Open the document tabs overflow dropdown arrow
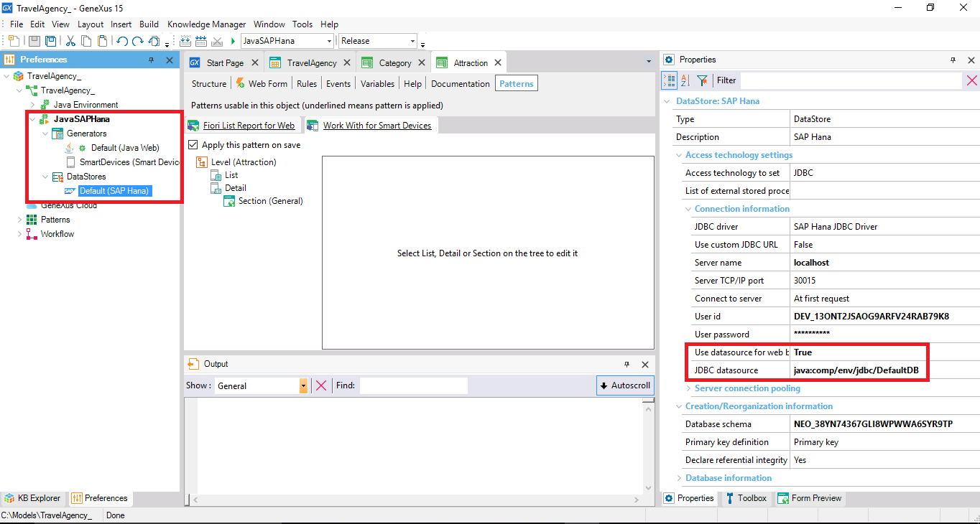 pos(649,62)
